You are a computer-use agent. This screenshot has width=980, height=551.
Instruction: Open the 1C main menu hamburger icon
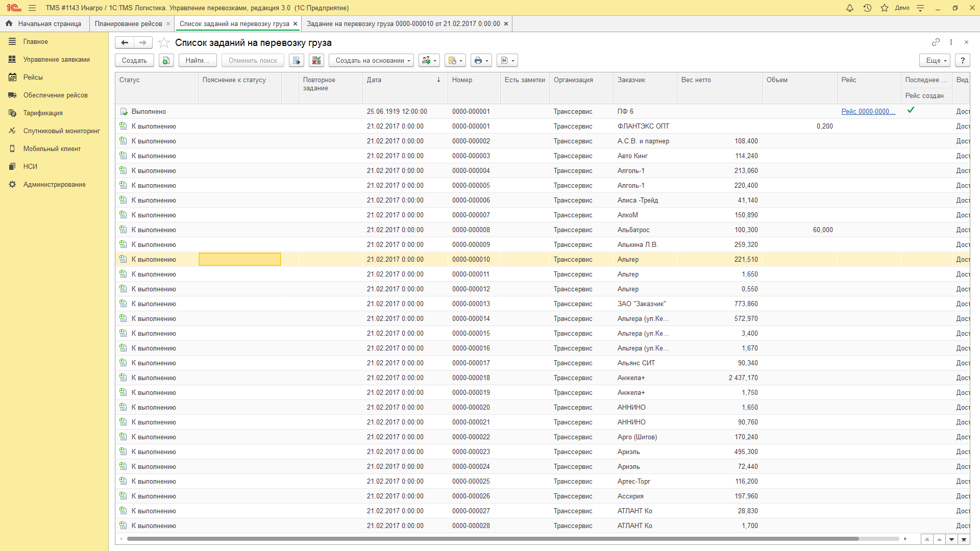coord(32,8)
